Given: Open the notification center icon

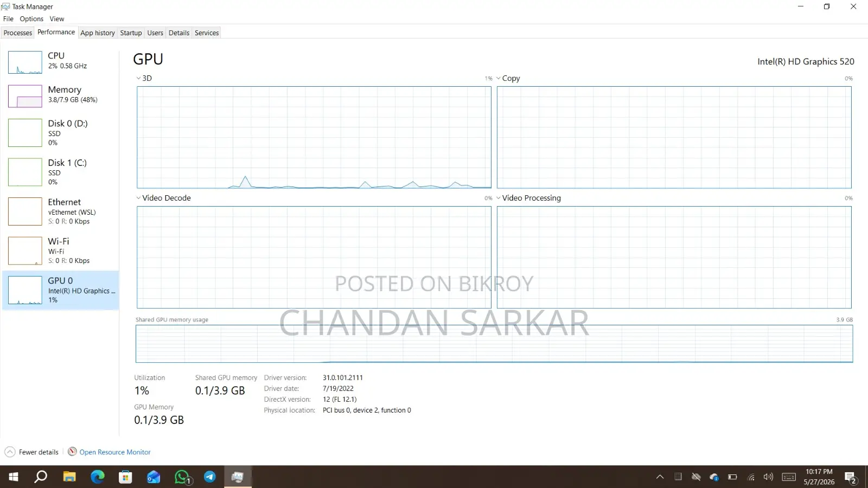Looking at the screenshot, I should [x=851, y=477].
